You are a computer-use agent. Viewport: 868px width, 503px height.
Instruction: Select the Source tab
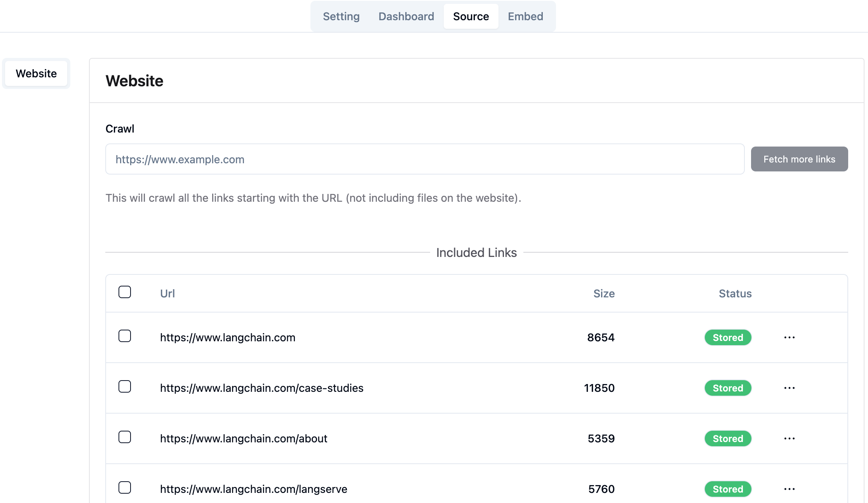click(x=471, y=16)
